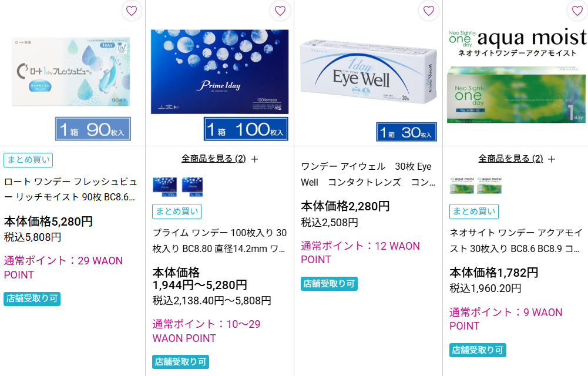
Task: Expand 全商品を見る (2) under aqua moist
Action: tap(510, 159)
